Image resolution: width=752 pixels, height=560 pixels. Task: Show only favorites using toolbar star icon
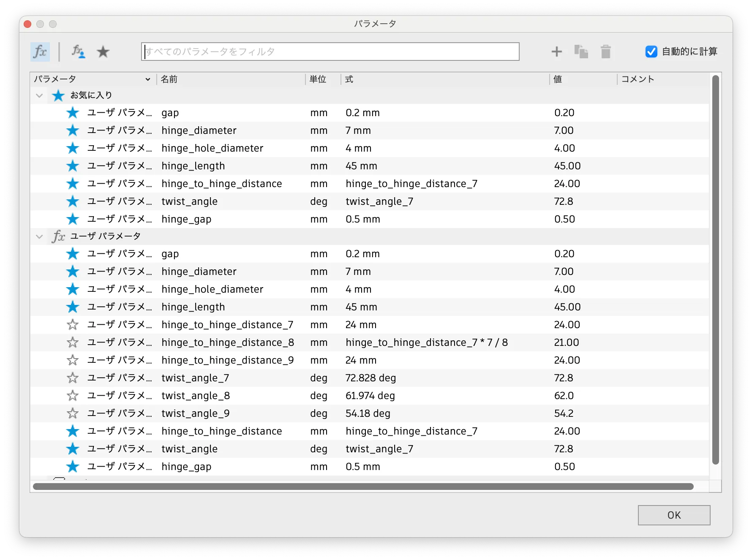(103, 52)
